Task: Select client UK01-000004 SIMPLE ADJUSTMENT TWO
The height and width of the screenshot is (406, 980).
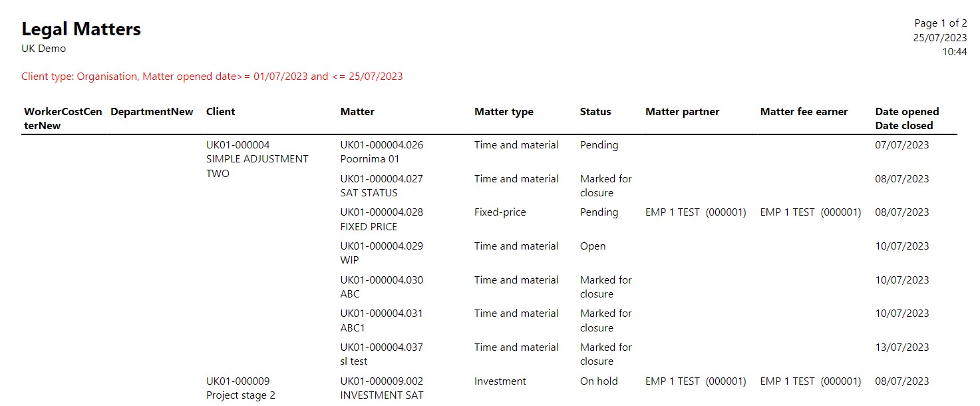Action: click(x=257, y=159)
